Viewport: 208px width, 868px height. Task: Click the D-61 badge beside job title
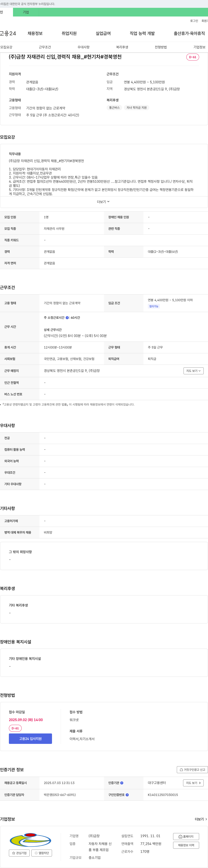[x=193, y=57]
